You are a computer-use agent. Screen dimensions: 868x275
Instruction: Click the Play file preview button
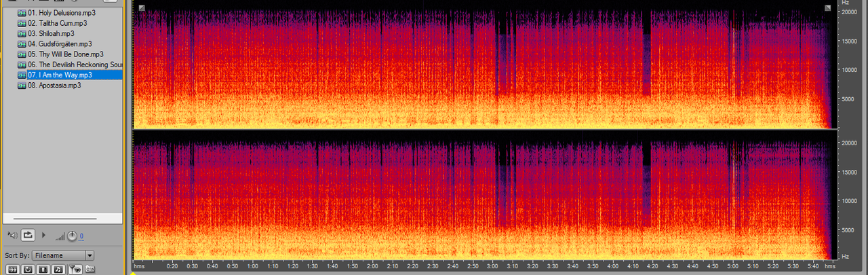coord(44,235)
